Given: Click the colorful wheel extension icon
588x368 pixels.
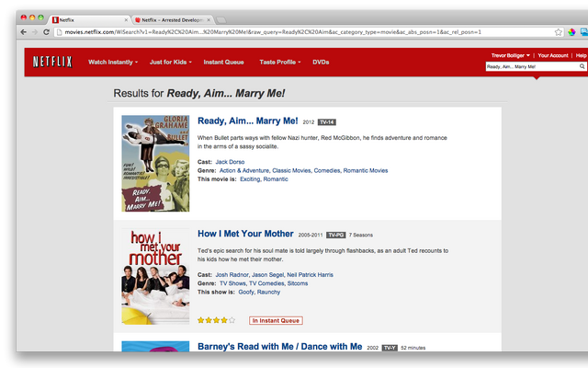Looking at the screenshot, I should [571, 32].
